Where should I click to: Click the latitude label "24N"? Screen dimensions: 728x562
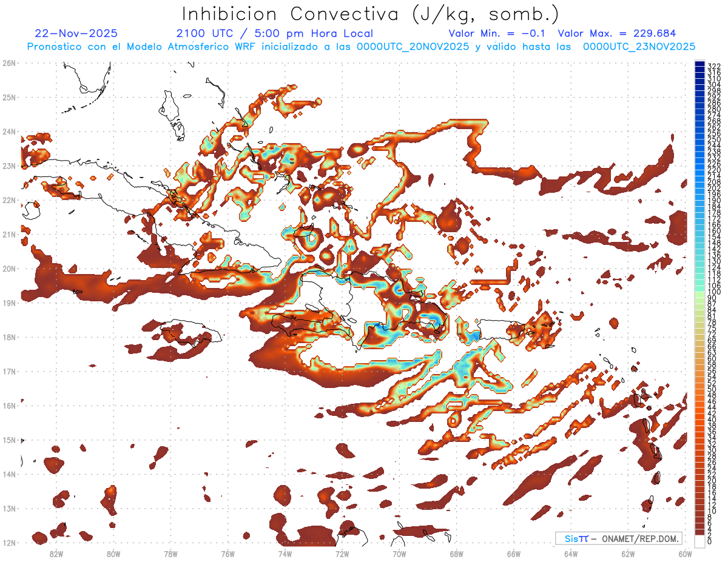pyautogui.click(x=8, y=132)
